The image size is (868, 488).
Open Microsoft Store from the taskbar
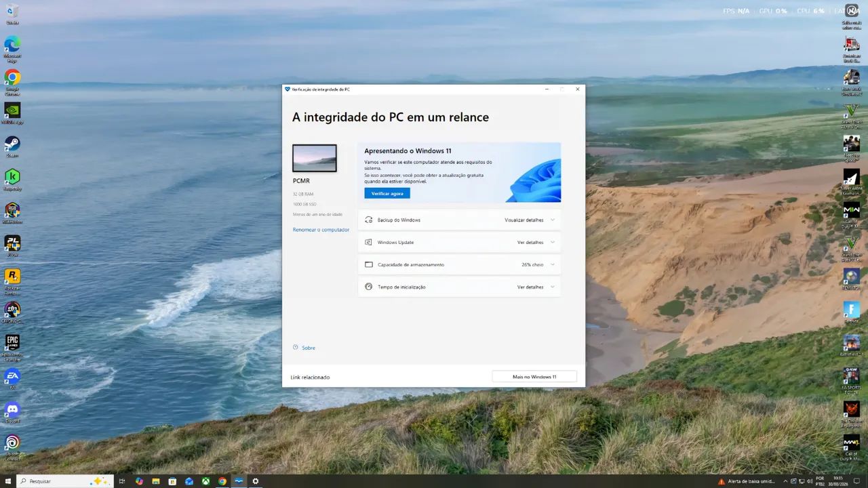click(172, 481)
